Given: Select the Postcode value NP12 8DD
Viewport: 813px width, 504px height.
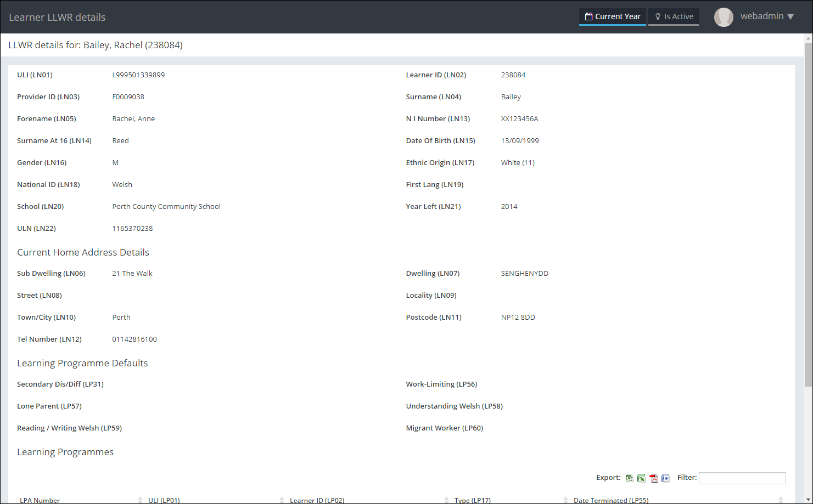Looking at the screenshot, I should click(x=518, y=318).
